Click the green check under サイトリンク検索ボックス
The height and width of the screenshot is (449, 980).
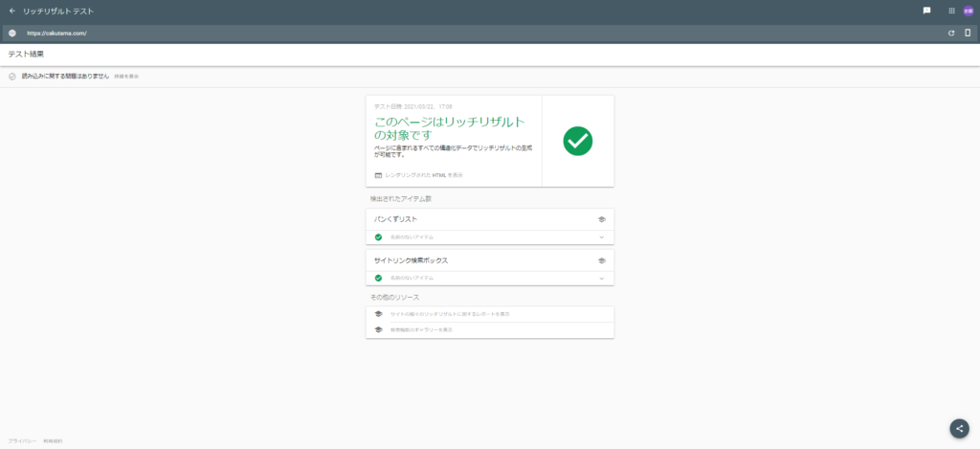(378, 278)
